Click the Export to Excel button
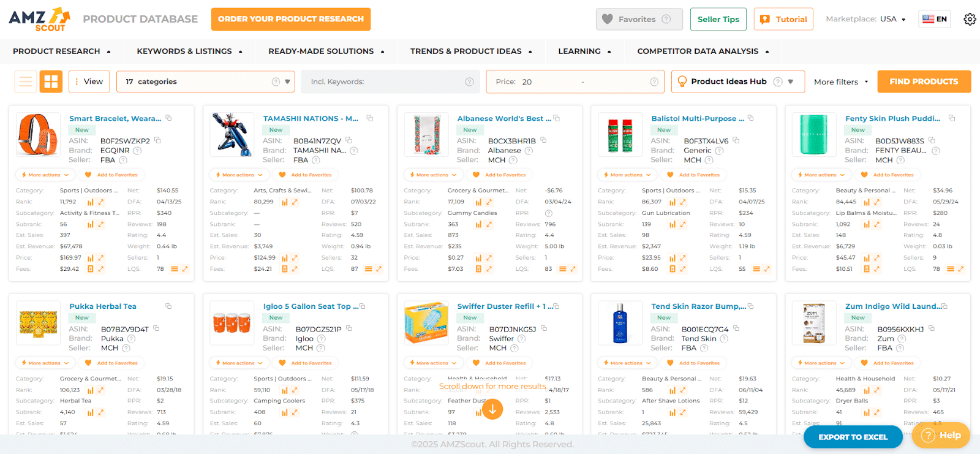 click(x=853, y=437)
